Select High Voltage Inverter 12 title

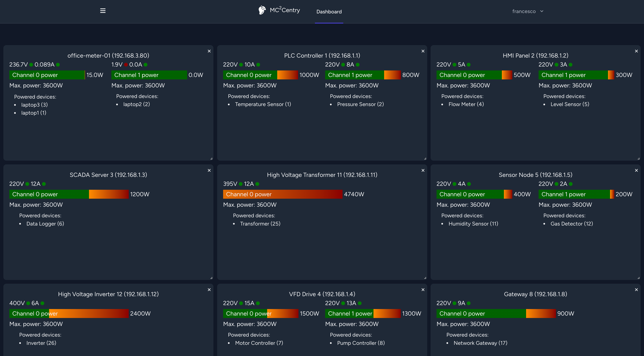coord(108,294)
